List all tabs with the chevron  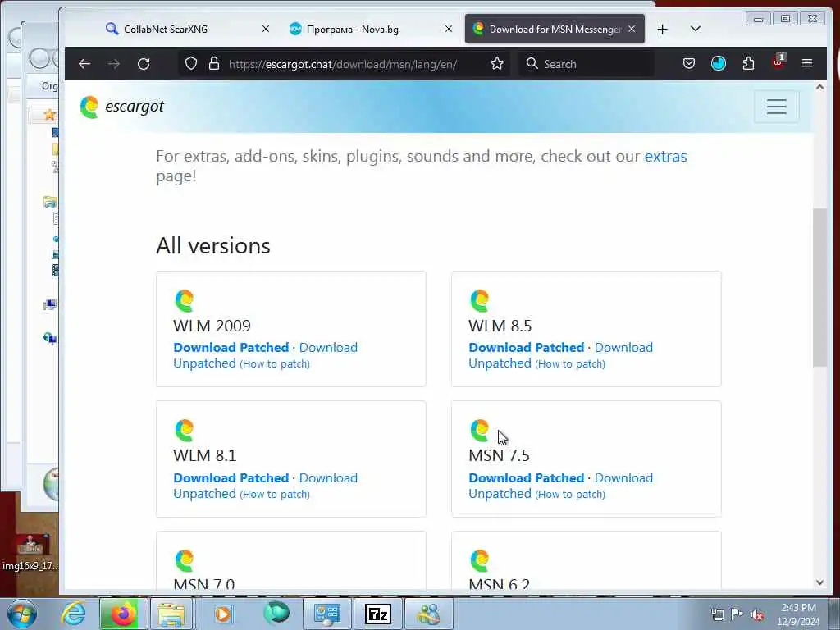pos(696,29)
